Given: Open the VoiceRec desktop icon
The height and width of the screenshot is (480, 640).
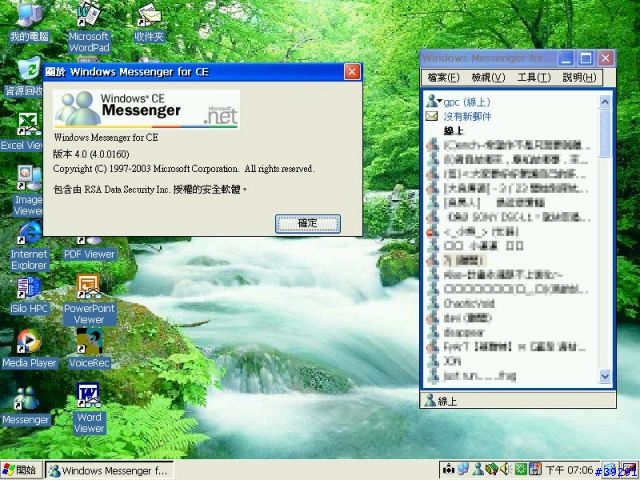Looking at the screenshot, I should [x=89, y=349].
